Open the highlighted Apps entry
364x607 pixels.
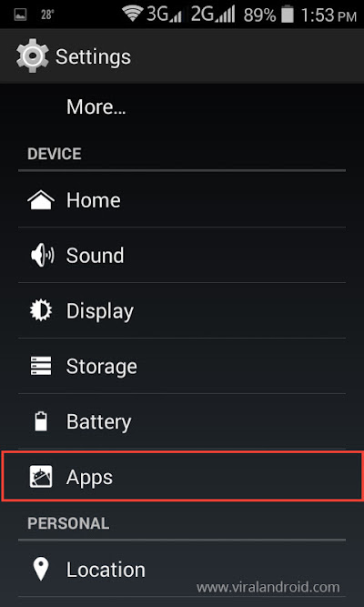click(x=182, y=477)
